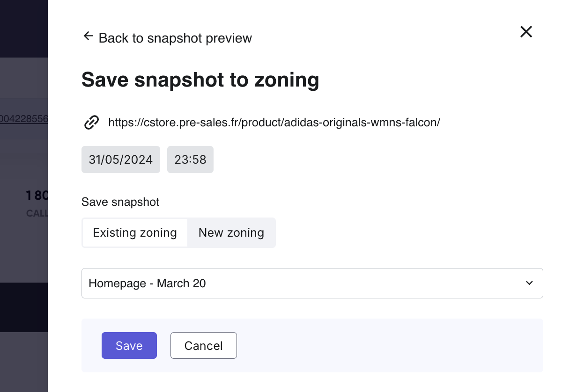This screenshot has height=392, width=562.
Task: Click the chevron on the zoning dropdown
Action: 529,283
